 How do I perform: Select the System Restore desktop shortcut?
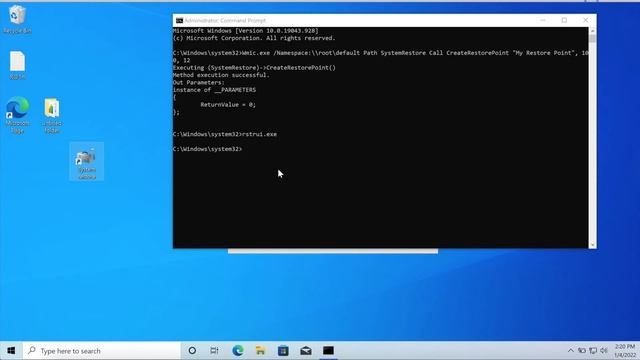pos(87,162)
